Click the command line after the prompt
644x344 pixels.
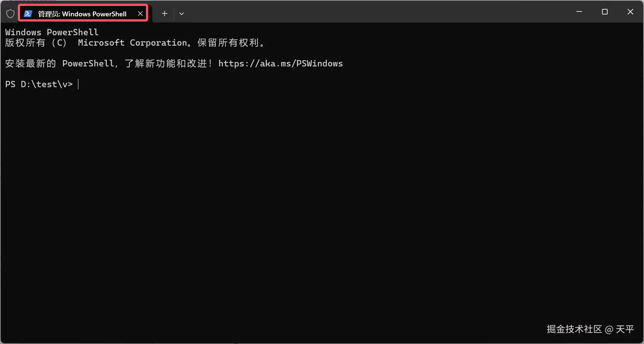click(x=149, y=84)
